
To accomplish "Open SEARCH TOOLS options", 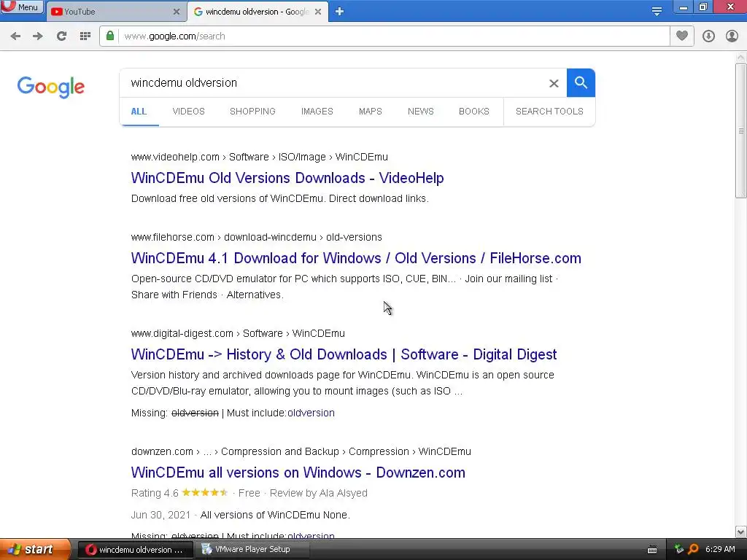I will click(x=549, y=112).
